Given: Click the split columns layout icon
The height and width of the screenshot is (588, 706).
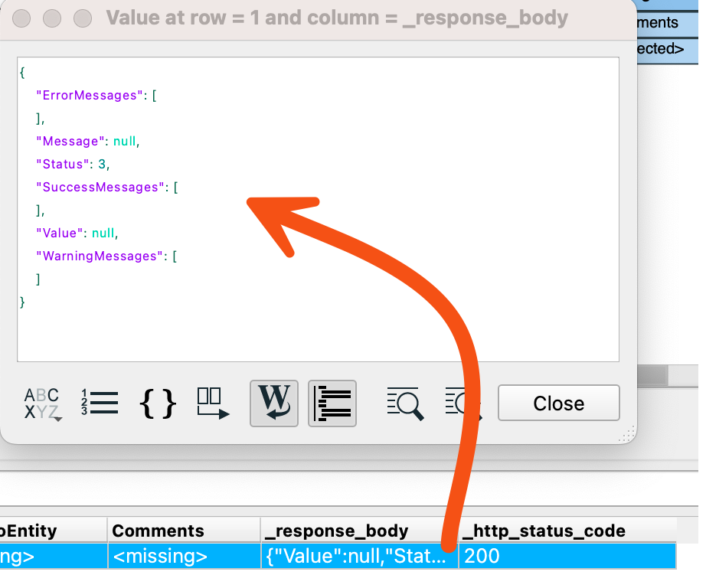Looking at the screenshot, I should pos(214,403).
